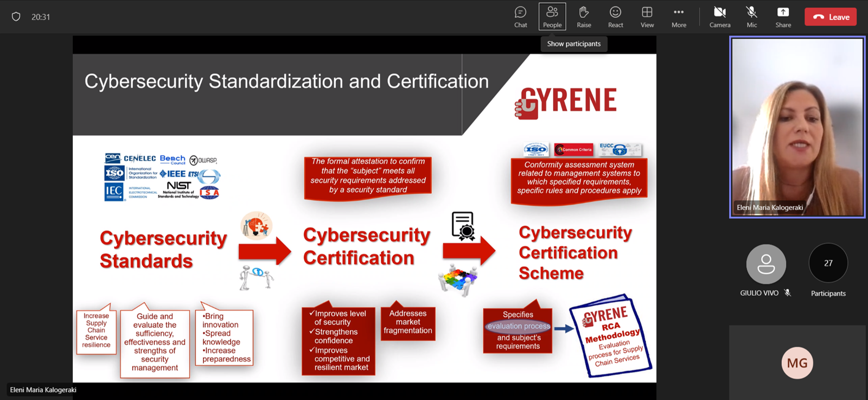Open the 27 Participants overflow tile
The height and width of the screenshot is (400, 868).
(x=828, y=263)
